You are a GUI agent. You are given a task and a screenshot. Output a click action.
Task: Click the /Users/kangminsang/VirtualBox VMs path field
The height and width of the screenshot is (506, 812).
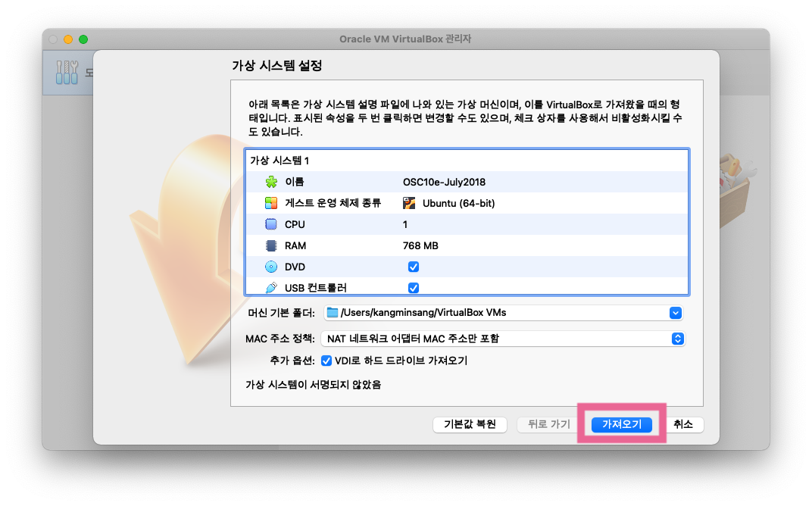pos(503,313)
